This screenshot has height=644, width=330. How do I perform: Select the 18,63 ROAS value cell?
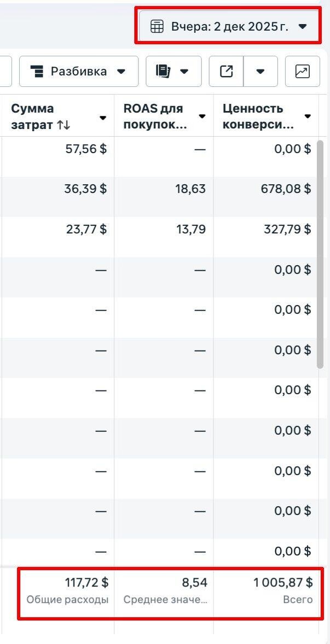tap(191, 189)
